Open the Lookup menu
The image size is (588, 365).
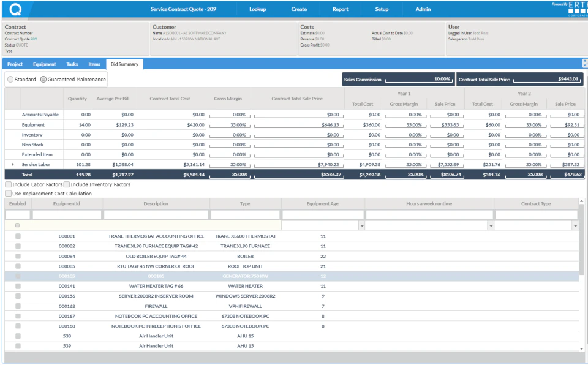click(x=257, y=9)
